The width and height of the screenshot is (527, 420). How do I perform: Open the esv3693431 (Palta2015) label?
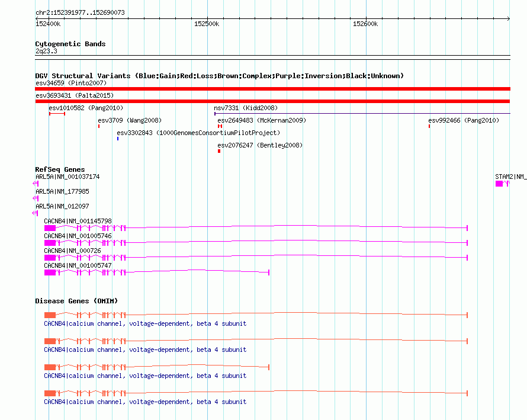(x=75, y=95)
